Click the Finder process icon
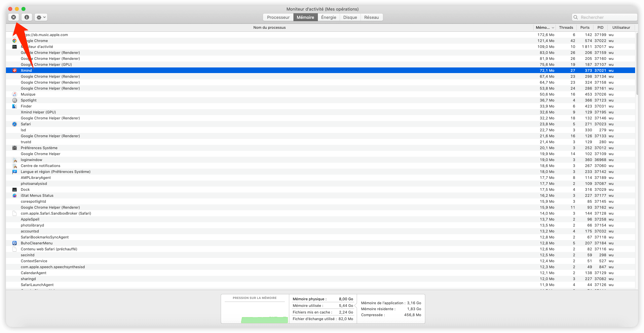The width and height of the screenshot is (644, 333). click(x=15, y=106)
